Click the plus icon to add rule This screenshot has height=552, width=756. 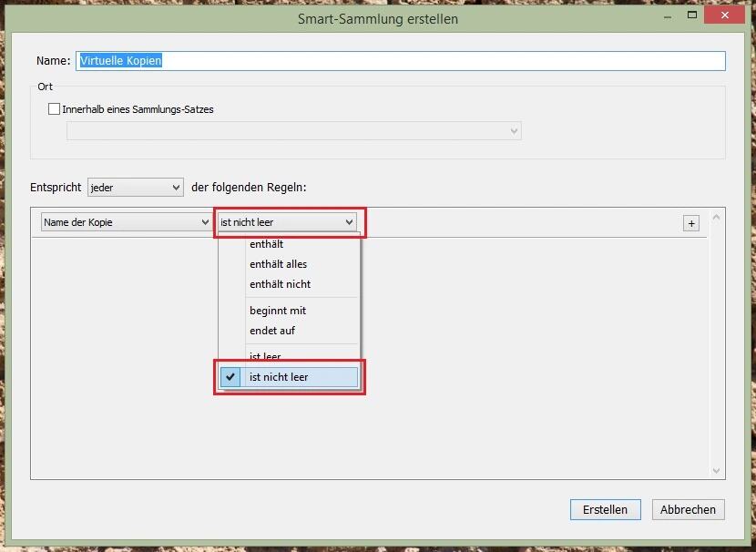pyautogui.click(x=691, y=223)
